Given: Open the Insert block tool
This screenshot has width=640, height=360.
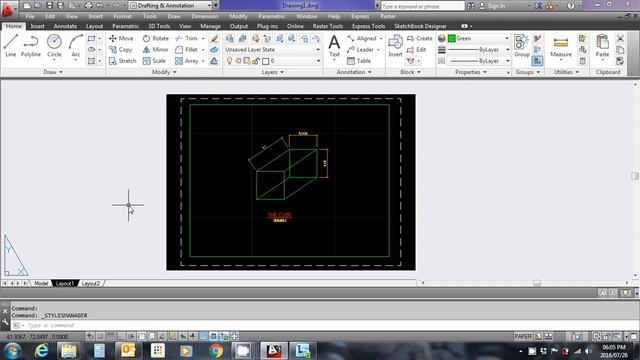Looking at the screenshot, I should pos(395,45).
